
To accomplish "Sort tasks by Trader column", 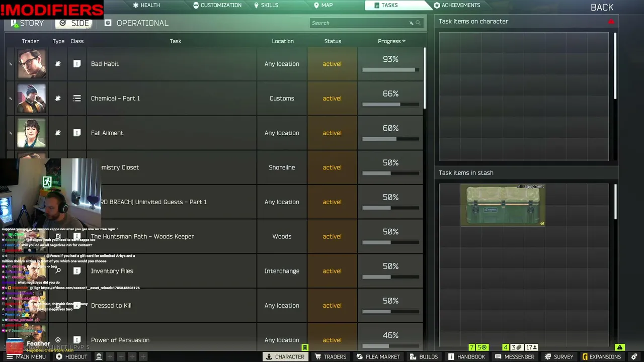I will tap(30, 41).
